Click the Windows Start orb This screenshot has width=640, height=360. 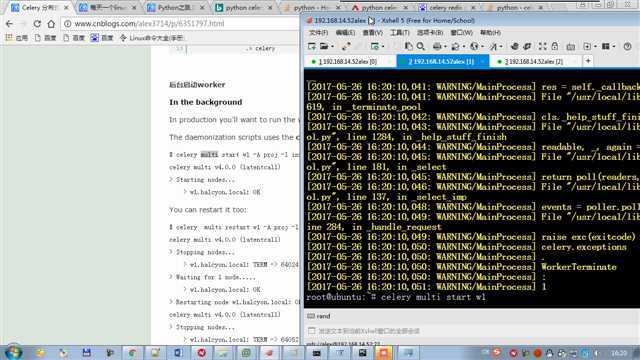click(x=13, y=352)
